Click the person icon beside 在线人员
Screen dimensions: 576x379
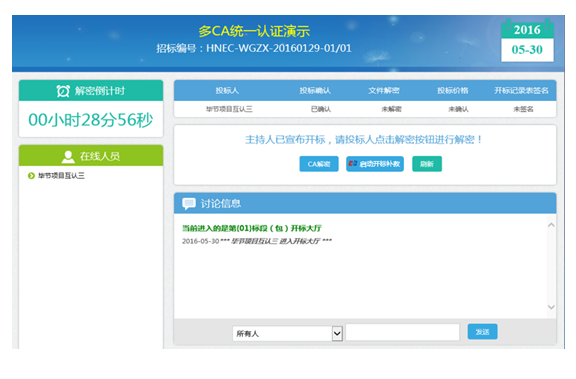(68, 156)
